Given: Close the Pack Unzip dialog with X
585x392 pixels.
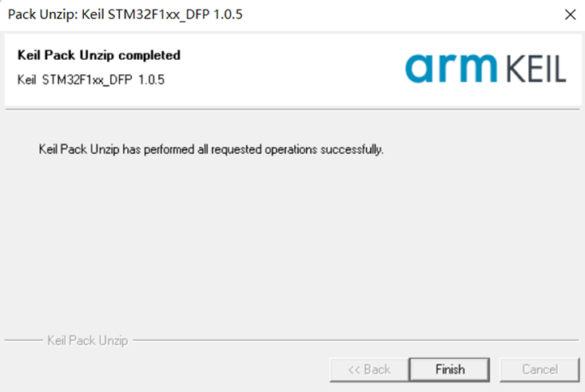Looking at the screenshot, I should [x=570, y=14].
